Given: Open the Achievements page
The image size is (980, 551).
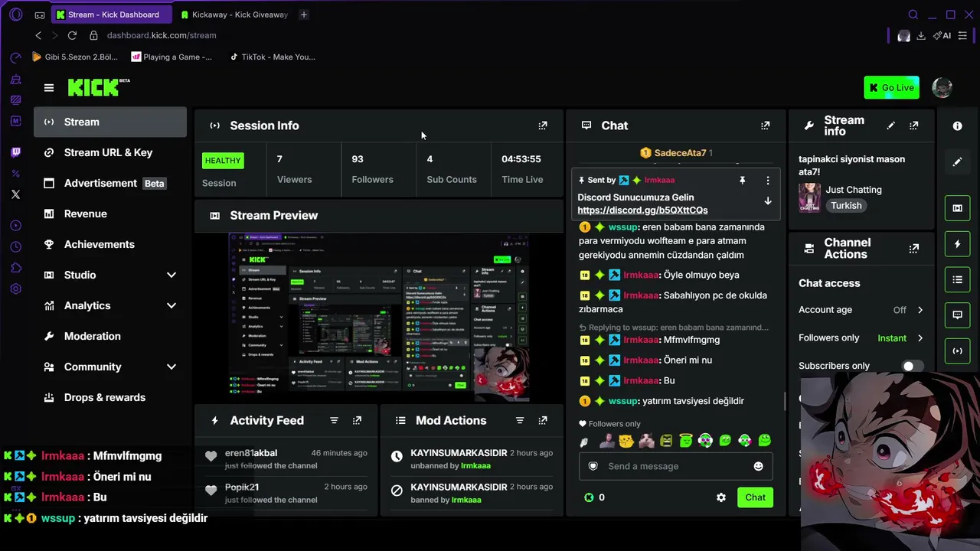Looking at the screenshot, I should tap(110, 244).
